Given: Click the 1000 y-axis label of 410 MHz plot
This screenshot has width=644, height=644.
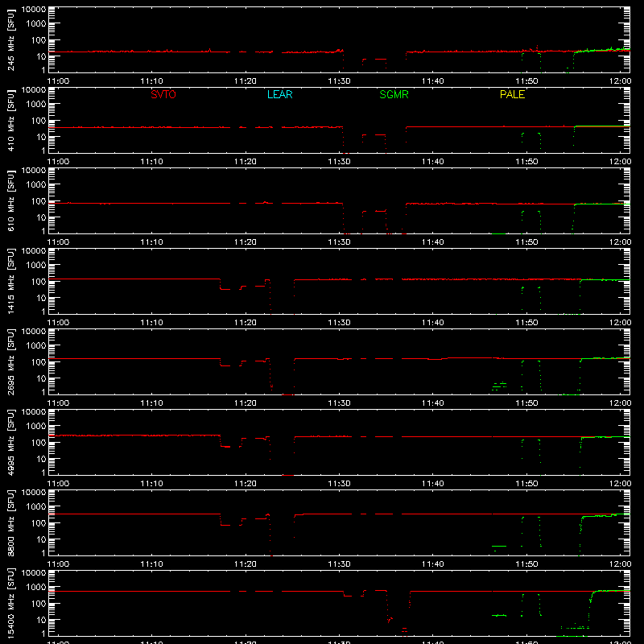Looking at the screenshot, I should click(x=36, y=105).
